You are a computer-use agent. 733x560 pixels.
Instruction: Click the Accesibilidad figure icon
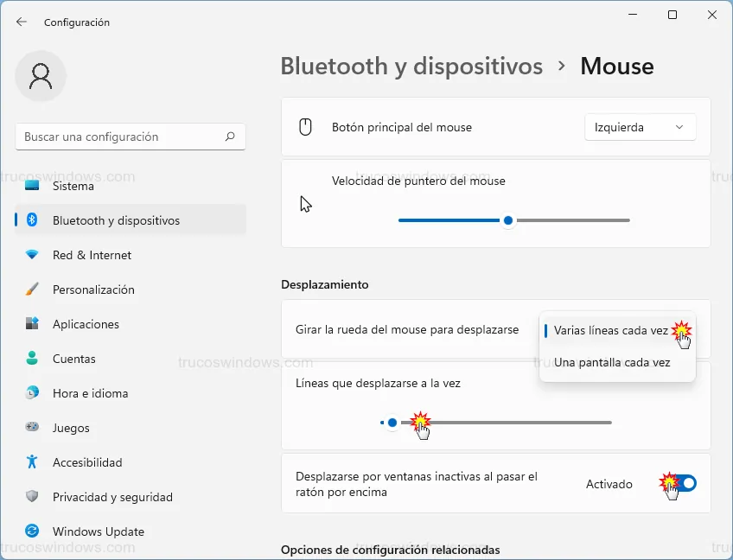32,462
